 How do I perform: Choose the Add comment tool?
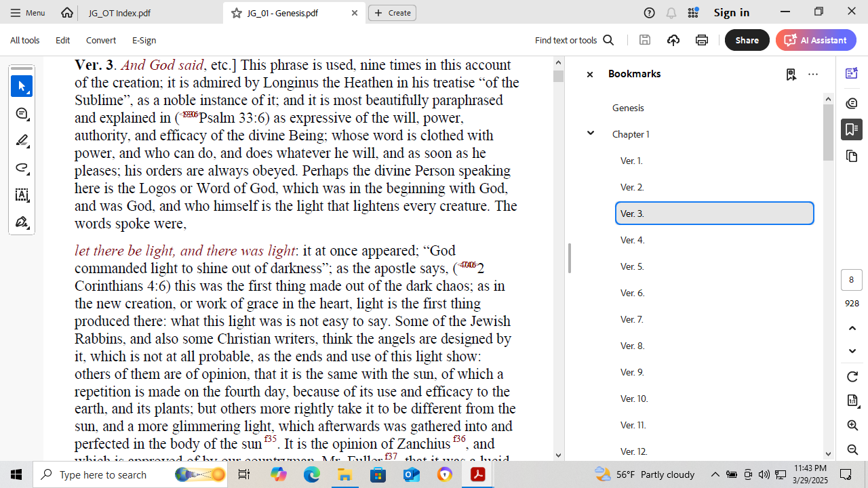coord(22,114)
